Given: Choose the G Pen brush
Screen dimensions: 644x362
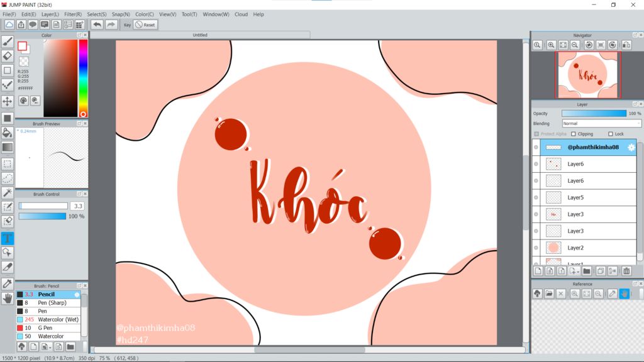Looking at the screenshot, I should [x=48, y=328].
